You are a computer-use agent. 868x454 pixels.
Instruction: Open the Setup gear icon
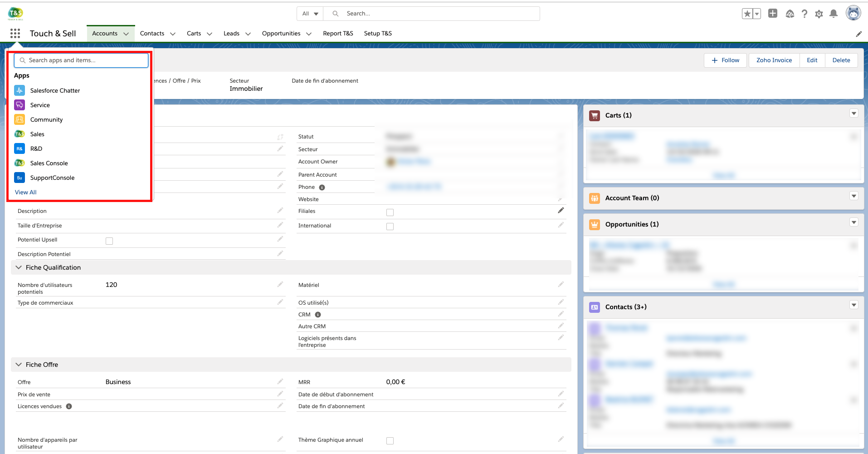tap(819, 14)
